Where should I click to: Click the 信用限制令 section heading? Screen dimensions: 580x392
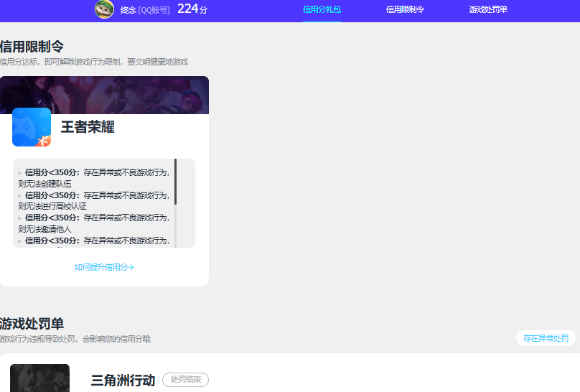32,47
